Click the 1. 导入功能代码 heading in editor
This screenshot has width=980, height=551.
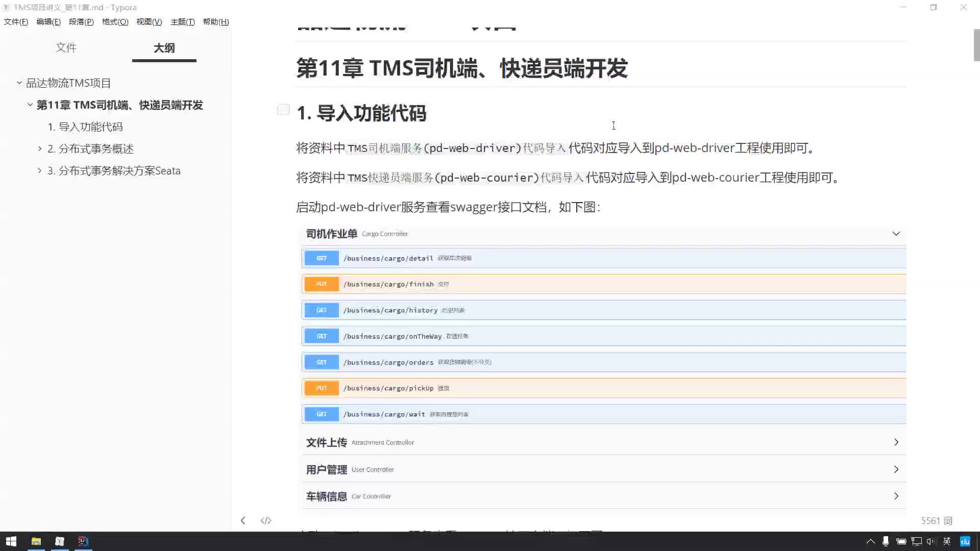pos(361,113)
